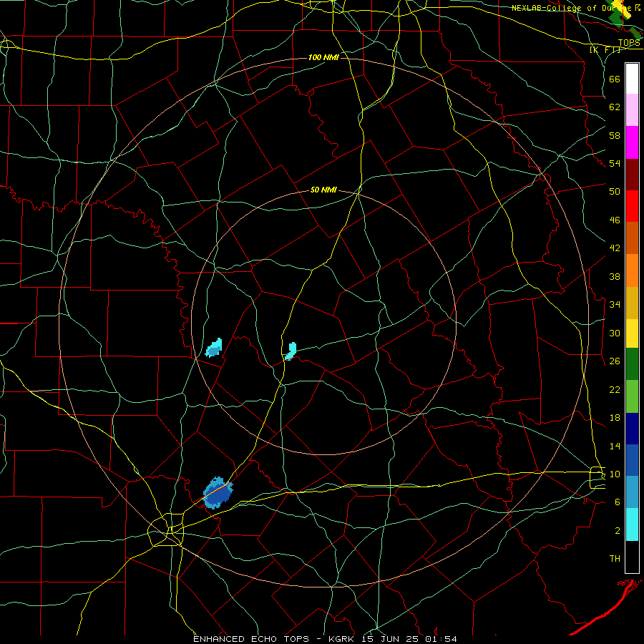Click the orange 38-42 kft legend swatch

click(x=632, y=270)
